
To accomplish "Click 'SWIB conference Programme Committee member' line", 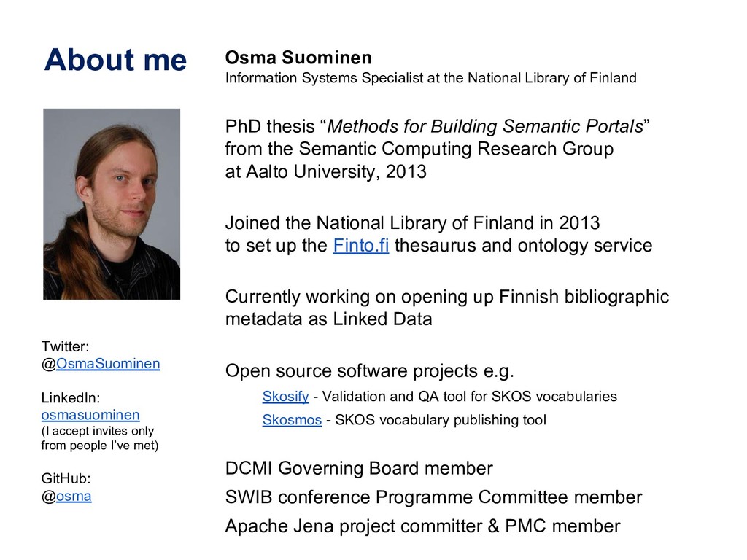I will click(433, 497).
